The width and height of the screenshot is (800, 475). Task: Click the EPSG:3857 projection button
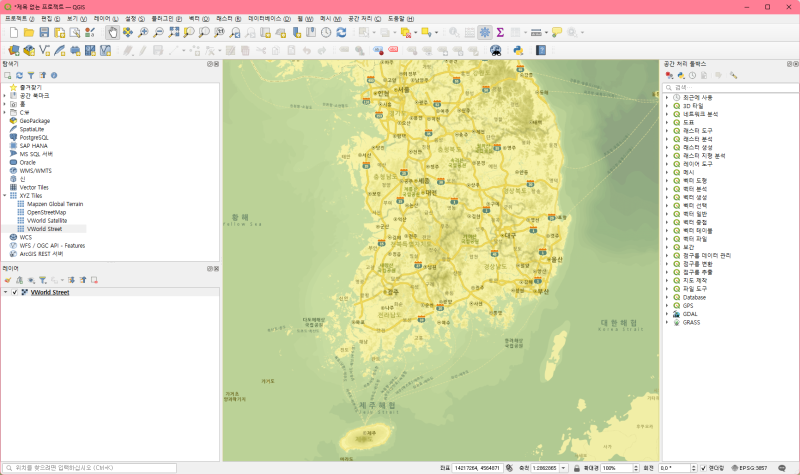749,468
